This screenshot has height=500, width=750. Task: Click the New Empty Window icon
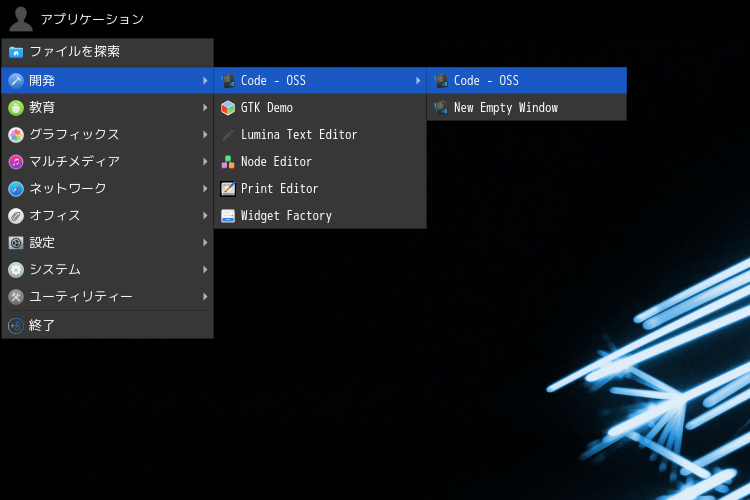click(x=441, y=108)
